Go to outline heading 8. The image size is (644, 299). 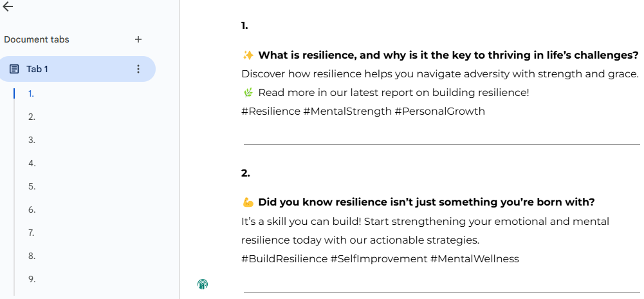tap(32, 256)
